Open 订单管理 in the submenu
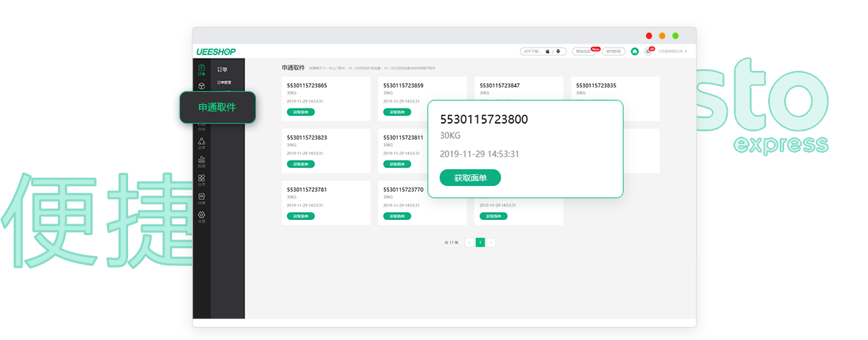The width and height of the screenshot is (868, 340). pyautogui.click(x=224, y=82)
